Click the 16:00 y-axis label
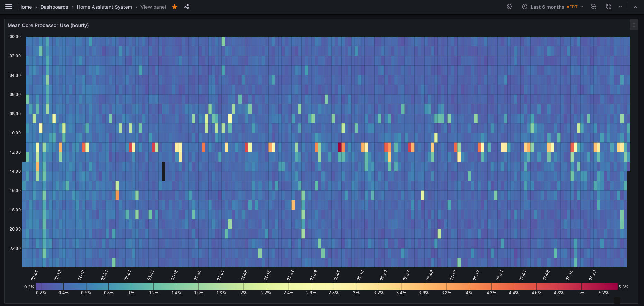The width and height of the screenshot is (644, 306). click(x=15, y=191)
